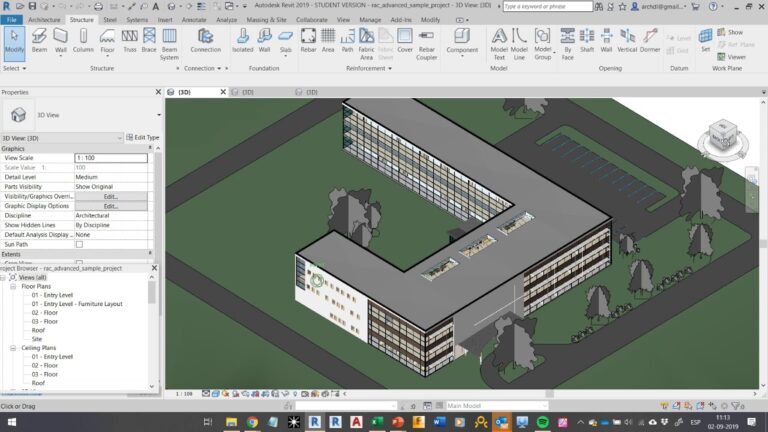
Task: Select the Model Group tool
Action: click(543, 44)
